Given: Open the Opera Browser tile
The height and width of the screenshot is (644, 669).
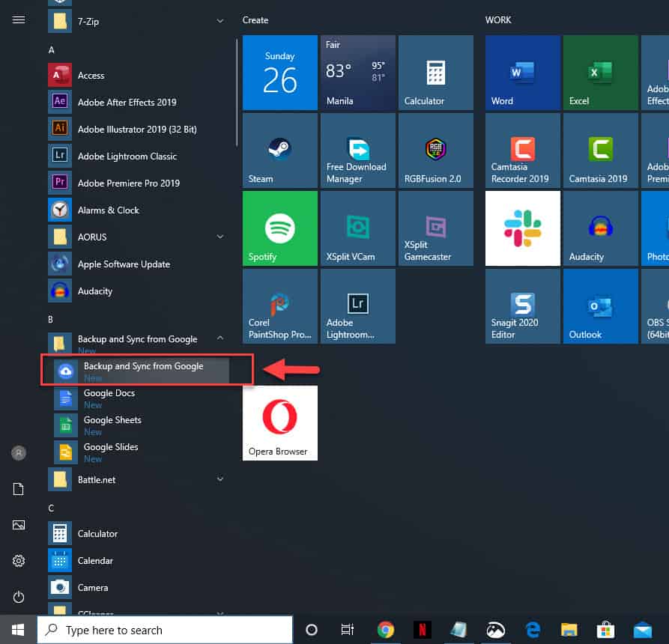Looking at the screenshot, I should [x=280, y=423].
